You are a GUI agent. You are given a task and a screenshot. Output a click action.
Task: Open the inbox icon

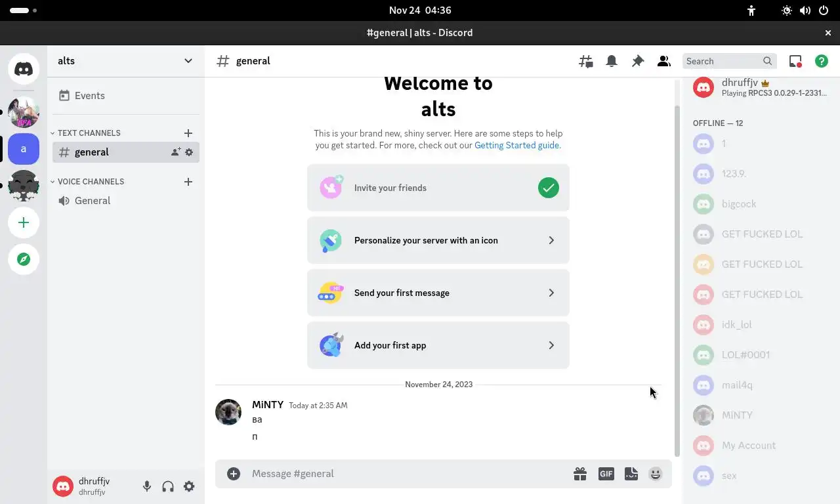[x=795, y=61]
